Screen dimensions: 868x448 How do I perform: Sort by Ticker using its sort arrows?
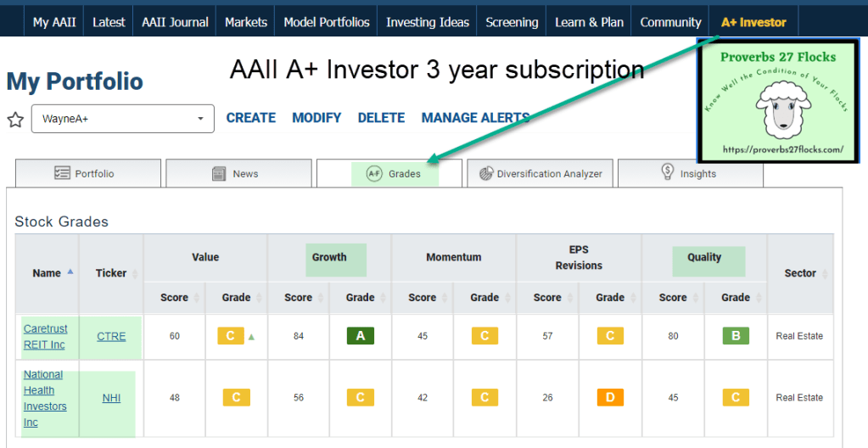pyautogui.click(x=135, y=273)
